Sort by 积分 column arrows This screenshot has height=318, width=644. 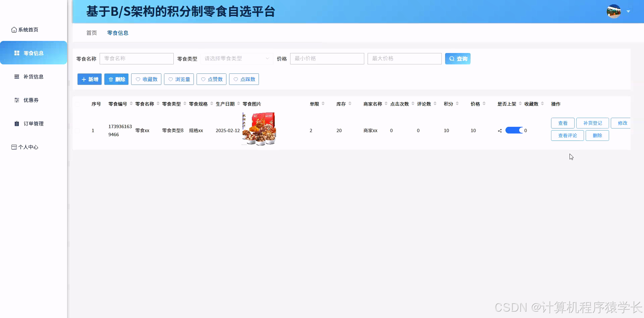pyautogui.click(x=457, y=104)
